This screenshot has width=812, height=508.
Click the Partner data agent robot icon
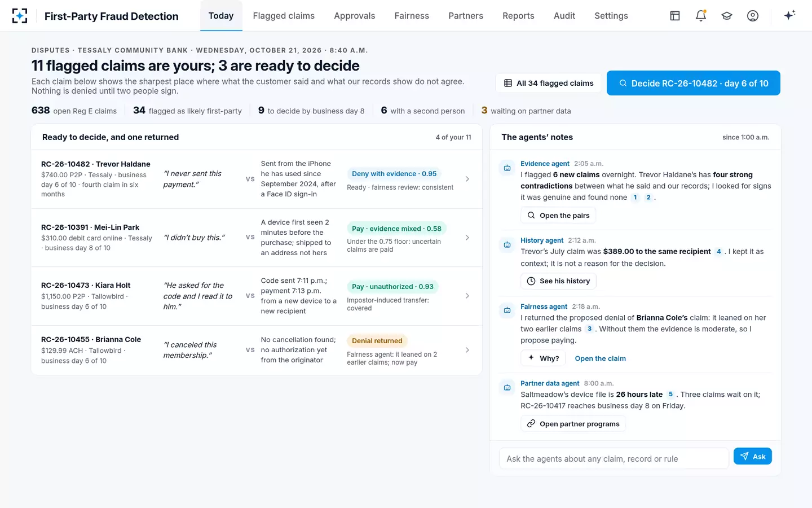tap(507, 387)
